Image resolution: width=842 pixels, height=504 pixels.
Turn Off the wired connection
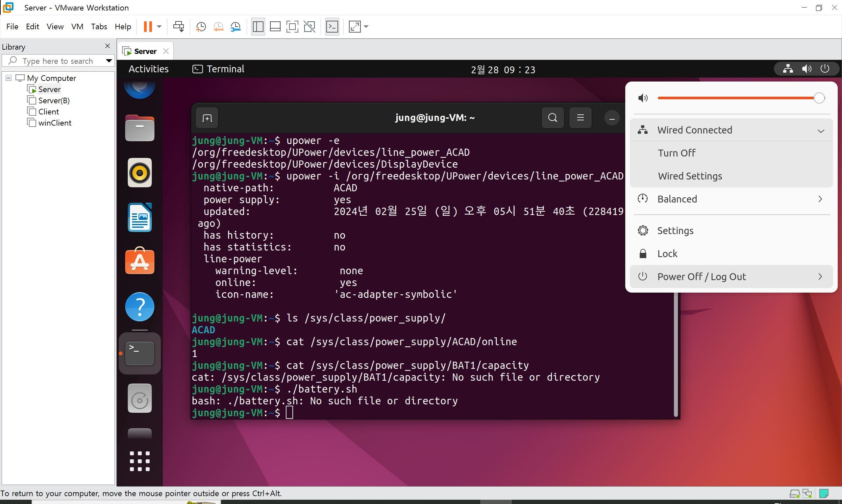click(677, 153)
